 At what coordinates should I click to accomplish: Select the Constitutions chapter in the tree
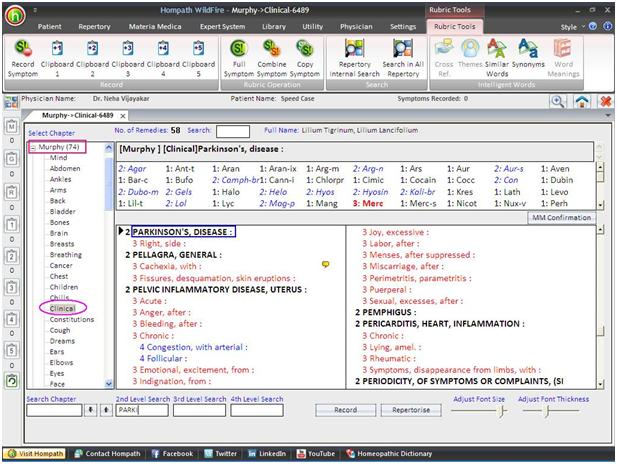(x=72, y=320)
